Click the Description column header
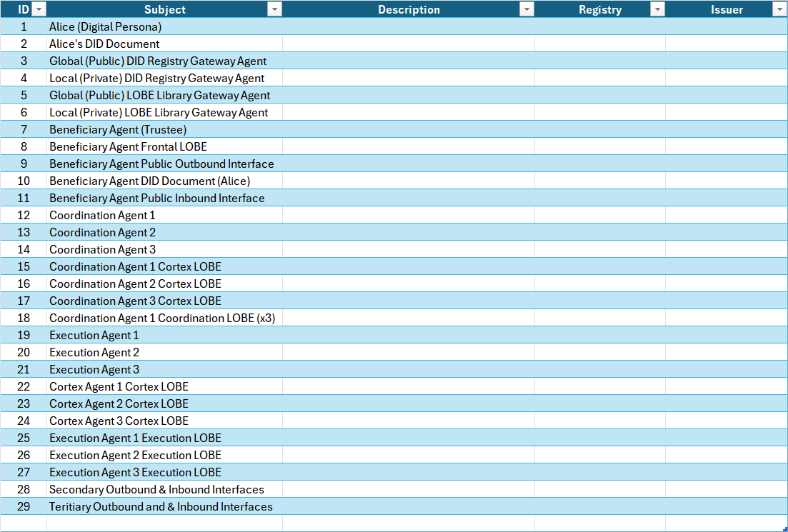Viewport: 788px width, 532px height. pyautogui.click(x=409, y=9)
